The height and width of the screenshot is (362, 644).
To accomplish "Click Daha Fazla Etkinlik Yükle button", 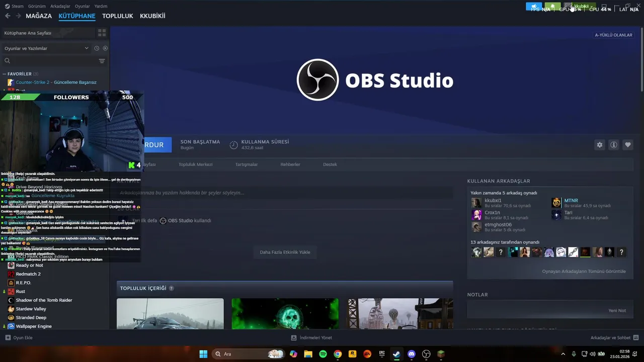I will (x=285, y=252).
